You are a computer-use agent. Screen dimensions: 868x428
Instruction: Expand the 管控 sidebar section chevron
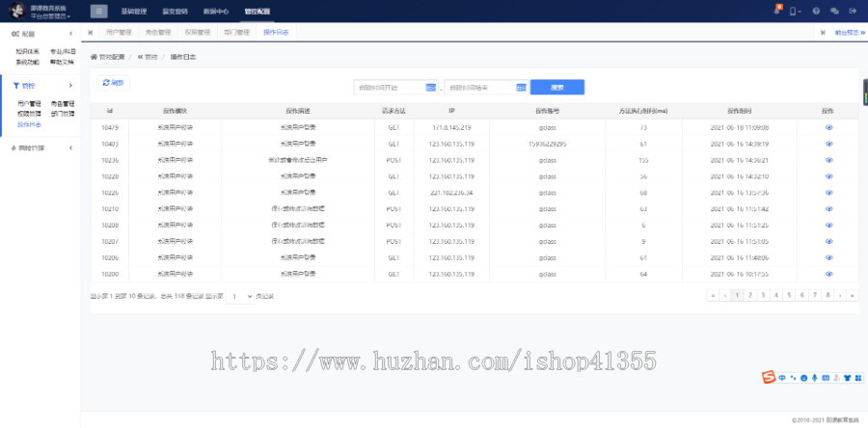tap(70, 86)
